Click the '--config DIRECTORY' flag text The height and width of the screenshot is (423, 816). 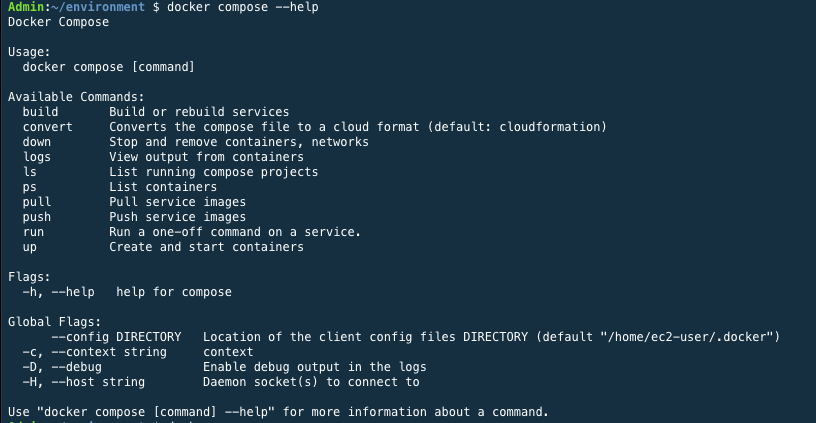click(116, 337)
